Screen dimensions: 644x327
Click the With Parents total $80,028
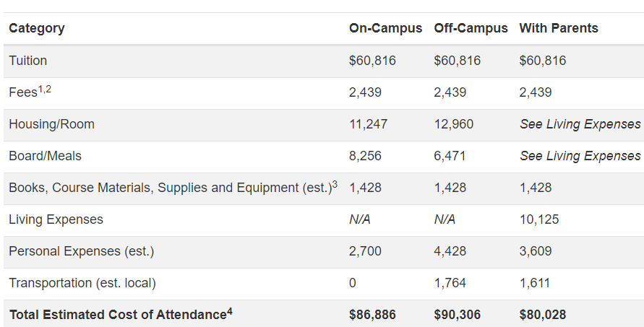pos(542,315)
